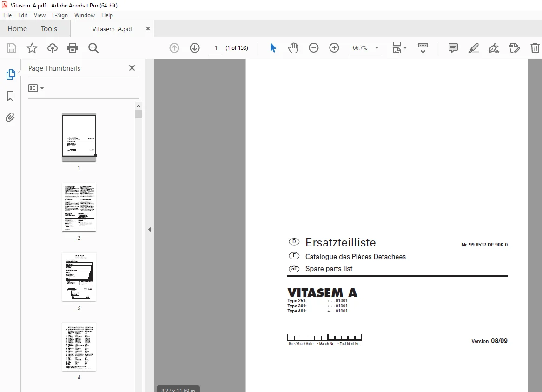
Task: Add file to starred with star icon
Action: [32, 48]
